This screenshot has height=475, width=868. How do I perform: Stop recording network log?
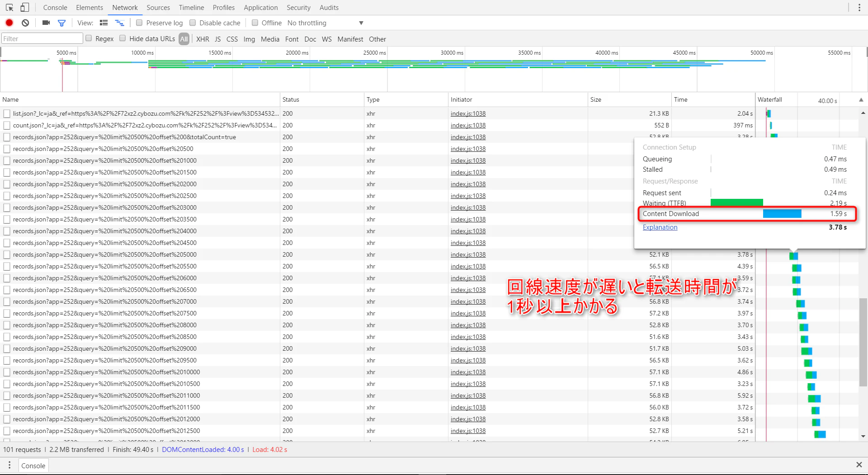9,23
